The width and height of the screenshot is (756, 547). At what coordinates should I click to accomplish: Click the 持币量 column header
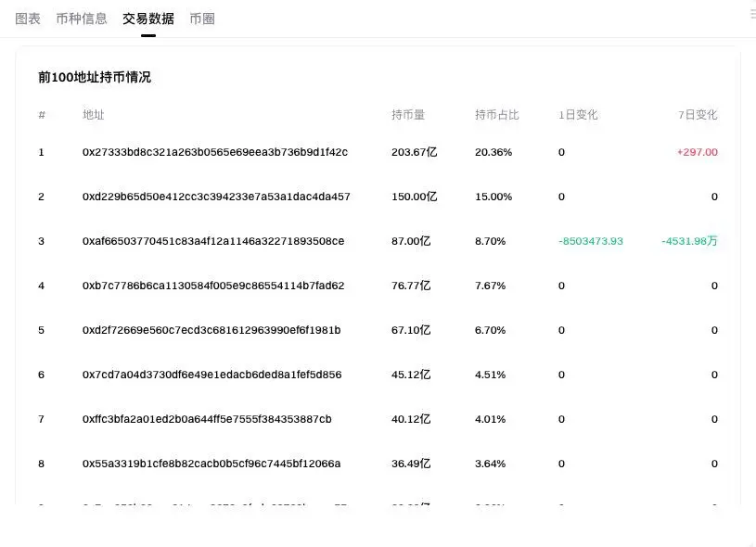click(x=408, y=115)
